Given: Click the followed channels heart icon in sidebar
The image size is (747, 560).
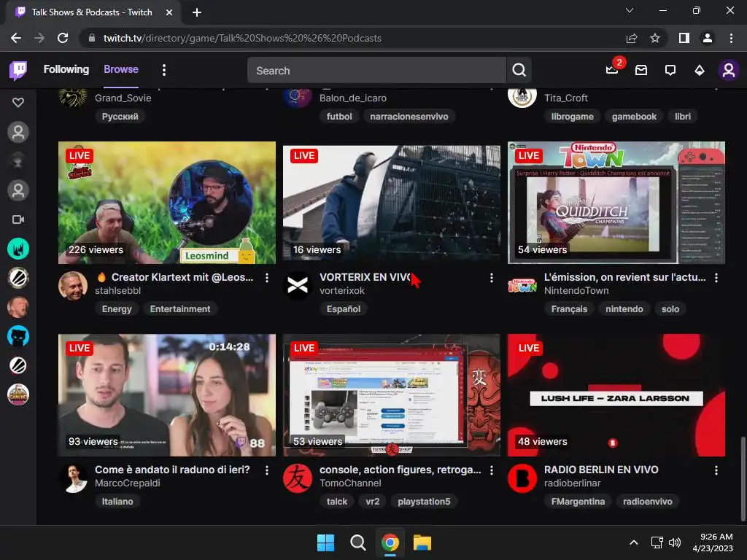Looking at the screenshot, I should (x=18, y=102).
